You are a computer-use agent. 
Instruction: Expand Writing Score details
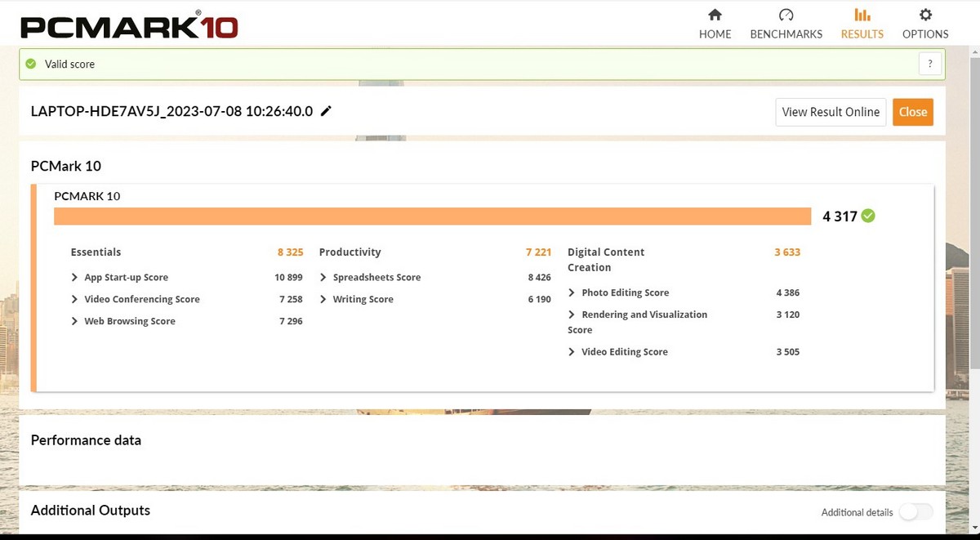pyautogui.click(x=323, y=300)
